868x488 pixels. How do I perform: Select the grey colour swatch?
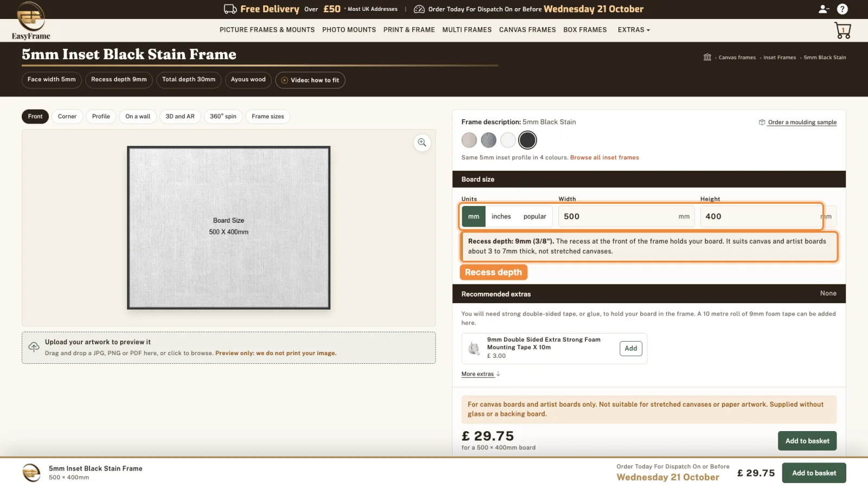pos(489,140)
